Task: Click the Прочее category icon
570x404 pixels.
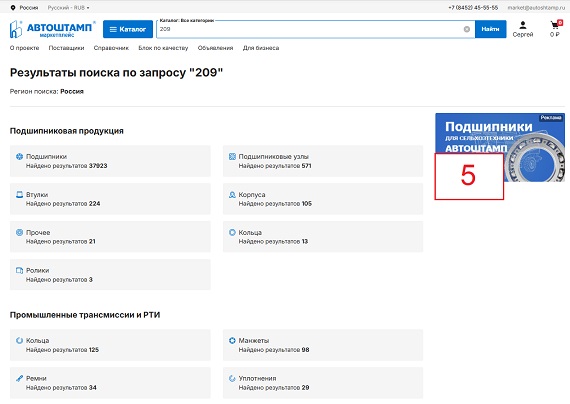Action: (x=19, y=232)
